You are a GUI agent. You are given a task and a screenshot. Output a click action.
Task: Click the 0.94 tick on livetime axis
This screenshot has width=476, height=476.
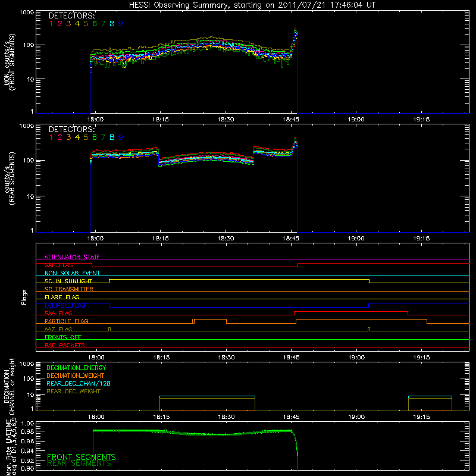[27, 450]
